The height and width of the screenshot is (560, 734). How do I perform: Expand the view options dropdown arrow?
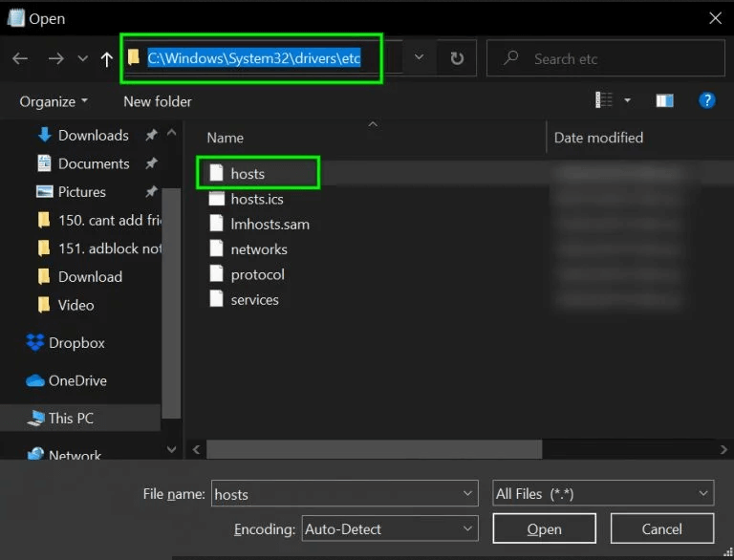627,99
